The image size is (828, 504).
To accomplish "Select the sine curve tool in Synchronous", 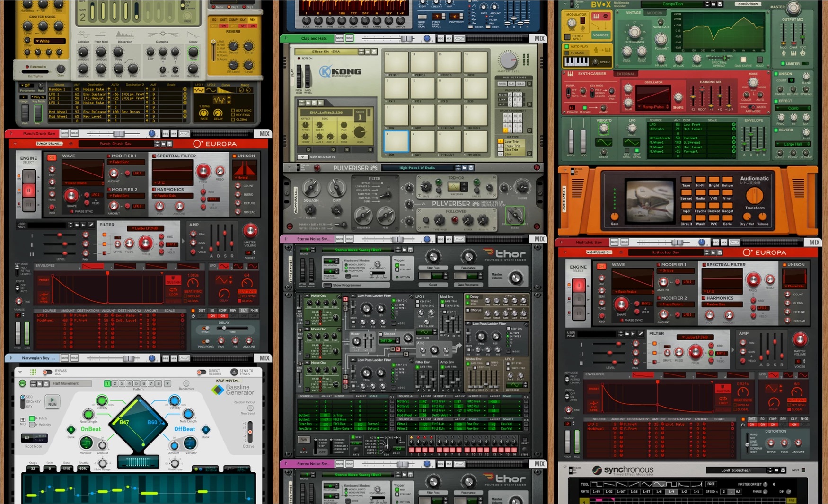I will click(x=659, y=484).
